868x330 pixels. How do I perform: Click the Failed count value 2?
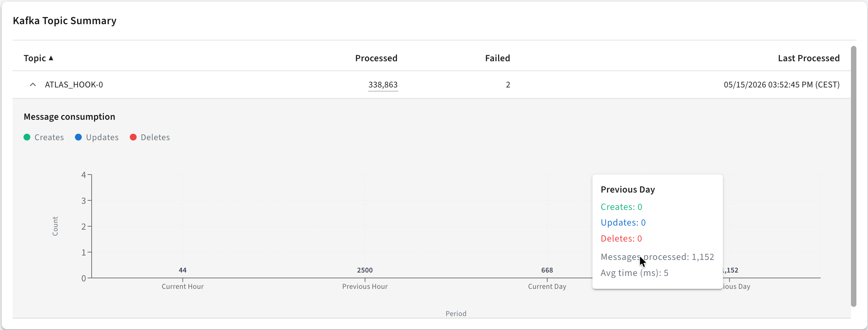(508, 85)
